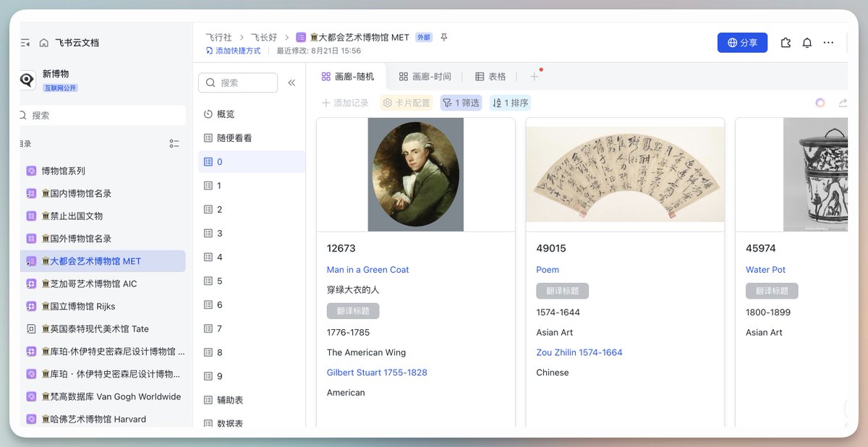Viewport: 868px width, 447px height.
Task: Open the extensions puzzle icon
Action: 786,43
